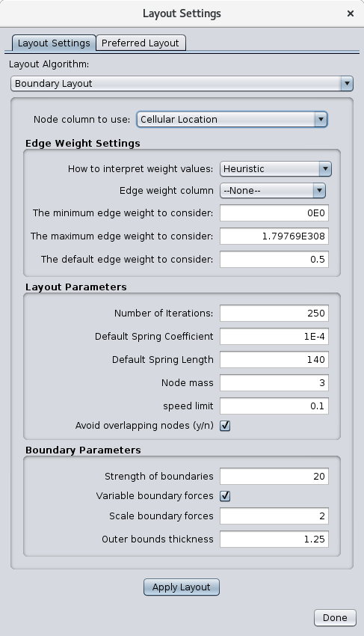The width and height of the screenshot is (364, 636).
Task: Focus the Default Spring Coefficient field
Action: [x=274, y=336]
